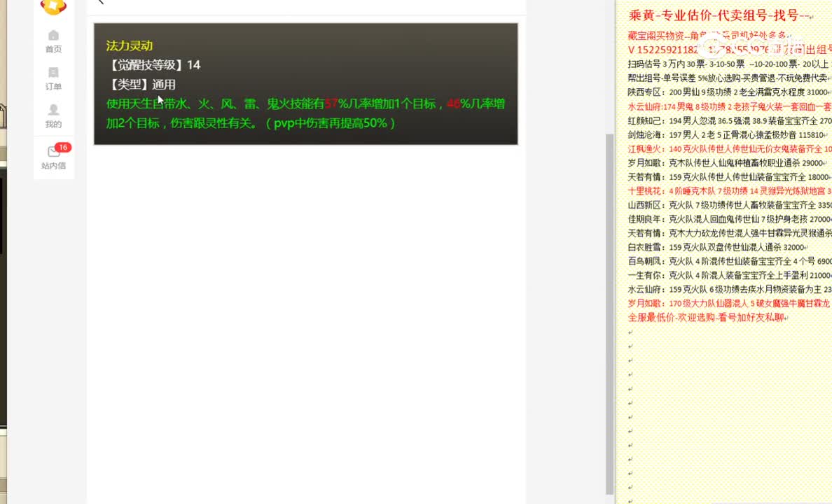Click the 水云仙府 159克火队6级功绩 line
The width and height of the screenshot is (832, 504).
730,290
